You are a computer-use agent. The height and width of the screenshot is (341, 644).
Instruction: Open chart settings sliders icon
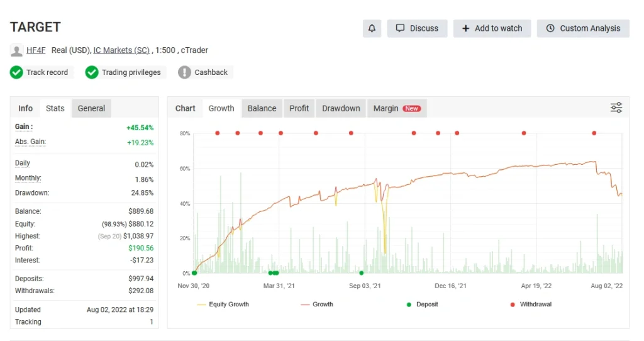(616, 108)
